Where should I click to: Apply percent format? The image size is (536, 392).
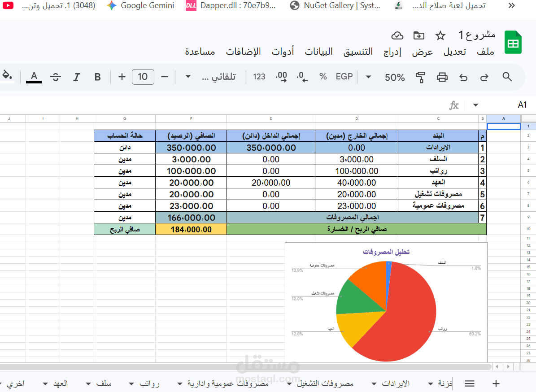point(323,77)
